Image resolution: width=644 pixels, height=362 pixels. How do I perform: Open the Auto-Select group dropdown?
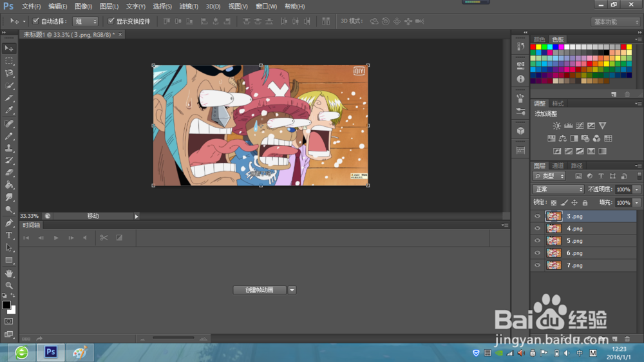click(x=86, y=21)
